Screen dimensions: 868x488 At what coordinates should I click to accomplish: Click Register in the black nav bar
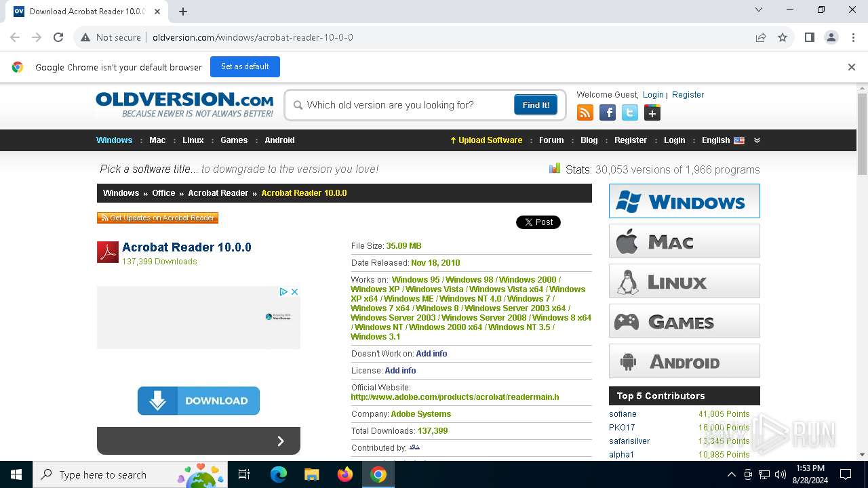pos(631,140)
